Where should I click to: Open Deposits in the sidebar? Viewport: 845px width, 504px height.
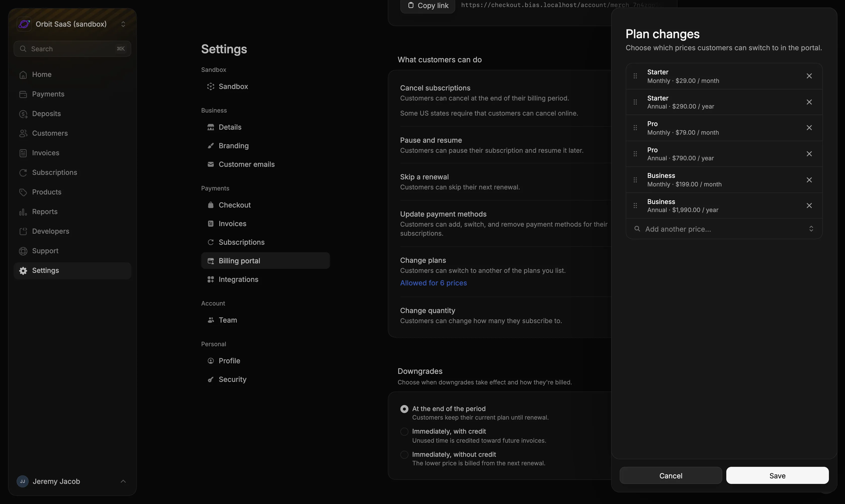pos(72,114)
